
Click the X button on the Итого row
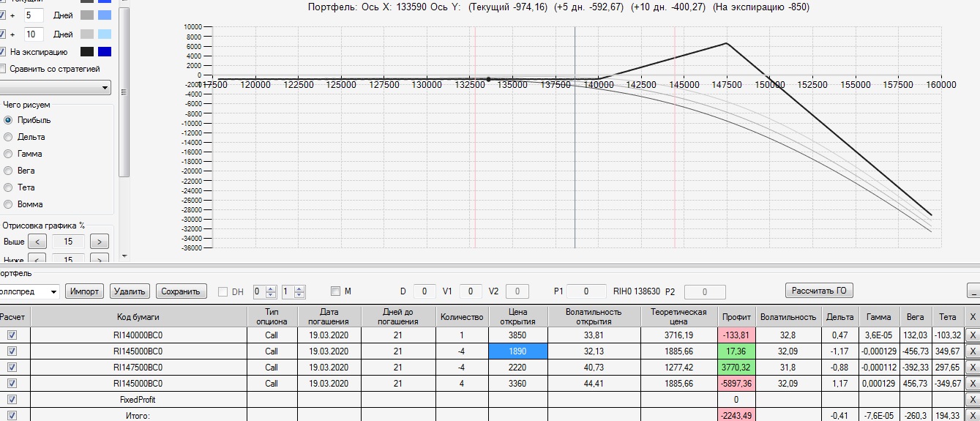[x=972, y=415]
